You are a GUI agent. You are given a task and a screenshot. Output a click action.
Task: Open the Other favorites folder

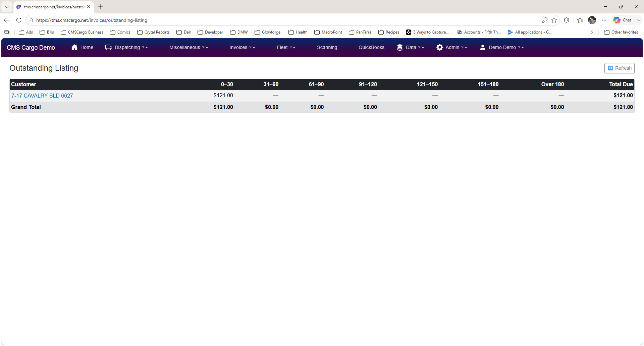pyautogui.click(x=621, y=32)
